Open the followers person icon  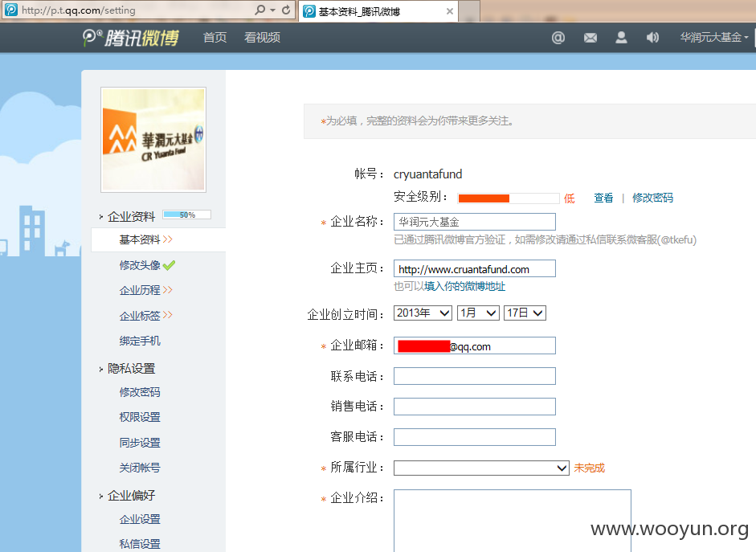click(622, 38)
